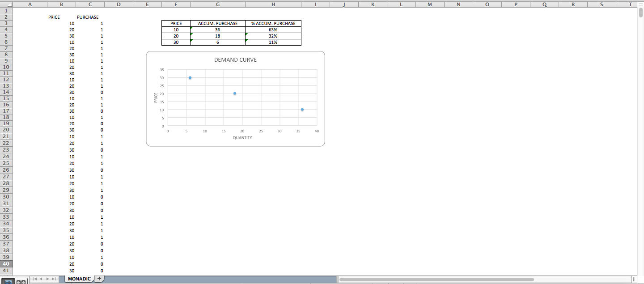Add a new worksheet with the plus icon

99,279
